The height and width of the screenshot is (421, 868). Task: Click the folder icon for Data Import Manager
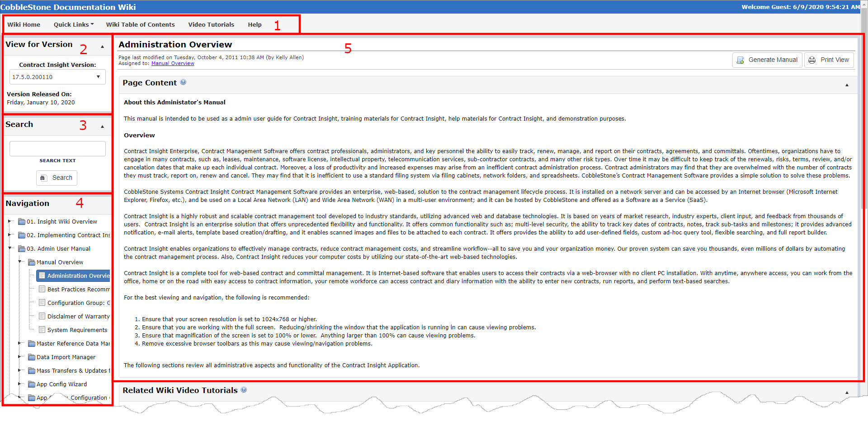tap(31, 357)
